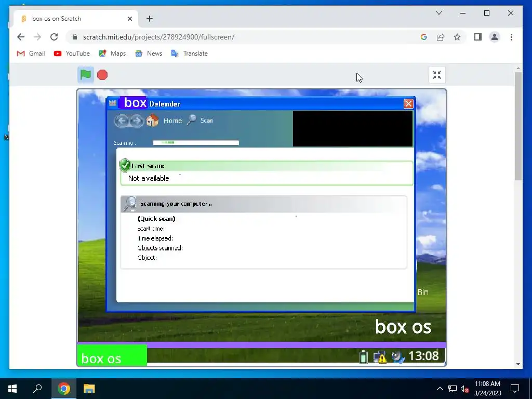Go forward in Chrome browser
The image size is (532, 399).
tap(37, 37)
